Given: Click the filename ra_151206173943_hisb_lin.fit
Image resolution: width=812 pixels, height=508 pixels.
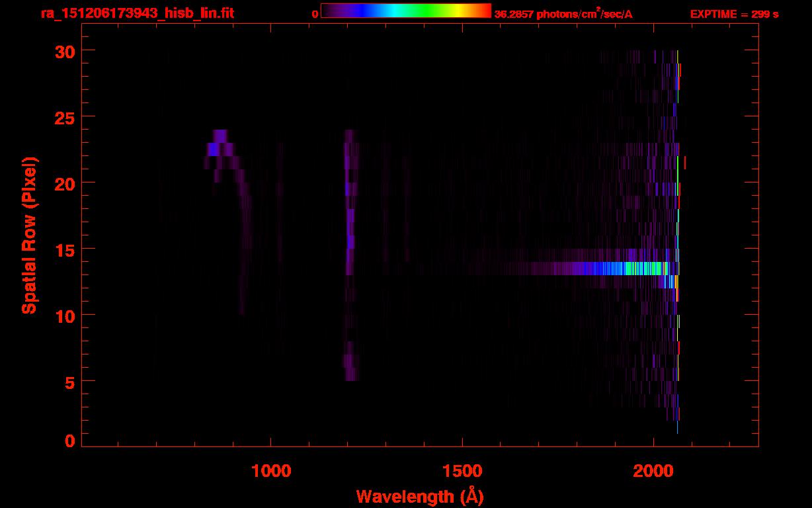Looking at the screenshot, I should pos(137,13).
